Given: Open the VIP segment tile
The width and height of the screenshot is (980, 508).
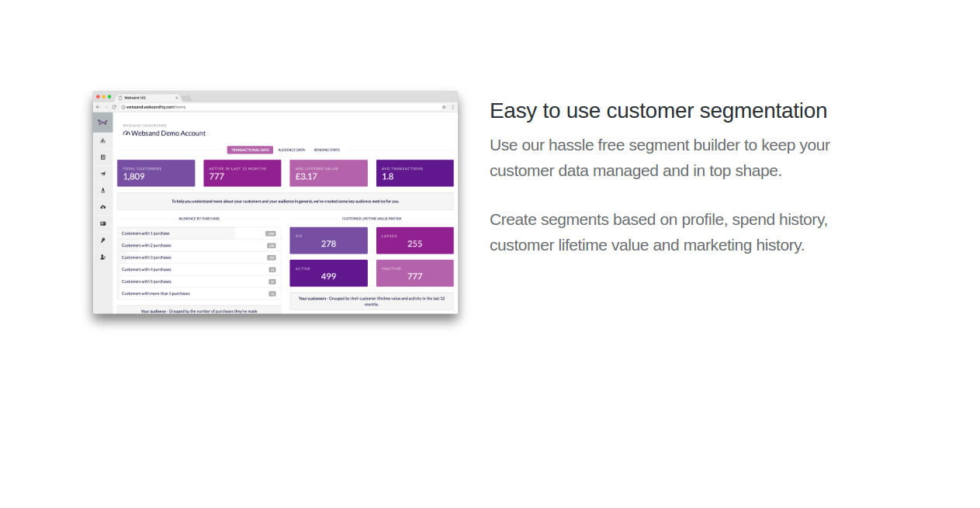Looking at the screenshot, I should (328, 240).
